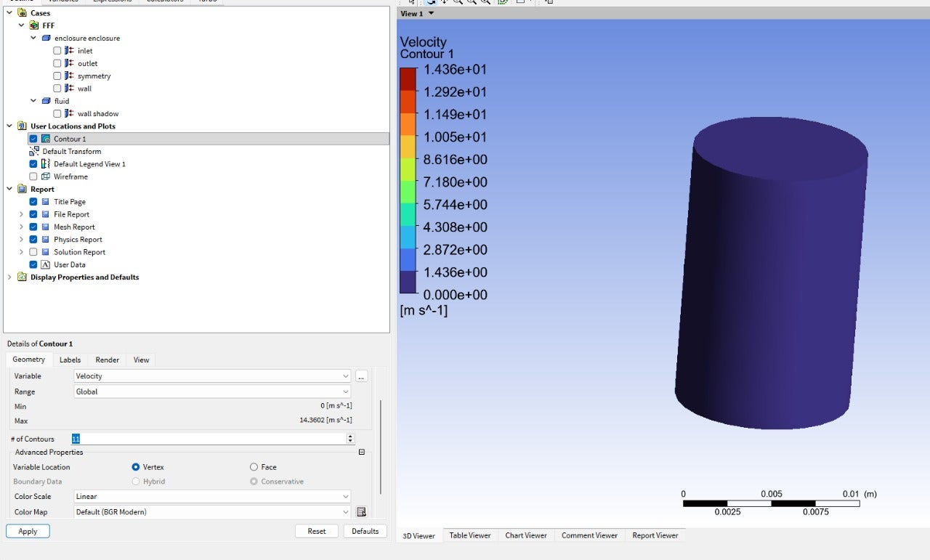Open the Report Viewer tab
Viewport: 930px width, 560px height.
click(655, 535)
